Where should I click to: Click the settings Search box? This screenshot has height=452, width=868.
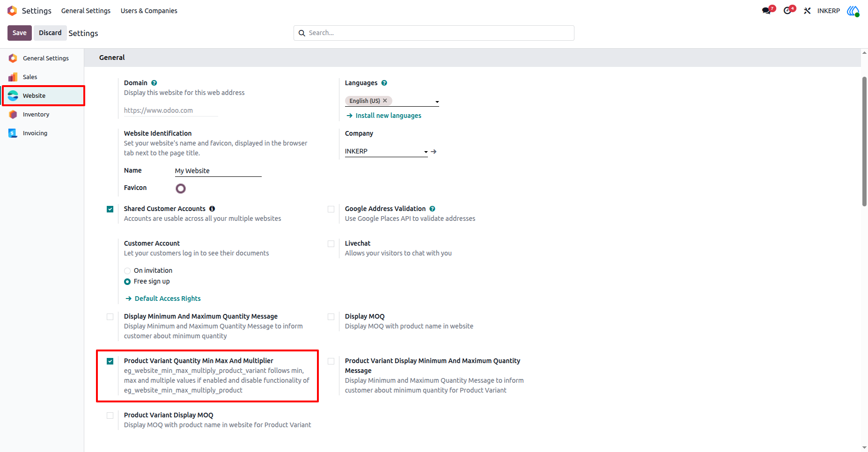click(x=434, y=33)
